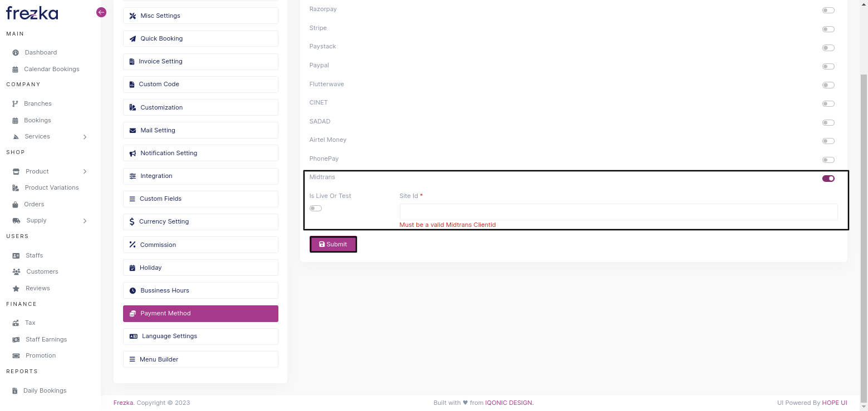Collapse sidebar with the purple arrow icon

tap(101, 12)
